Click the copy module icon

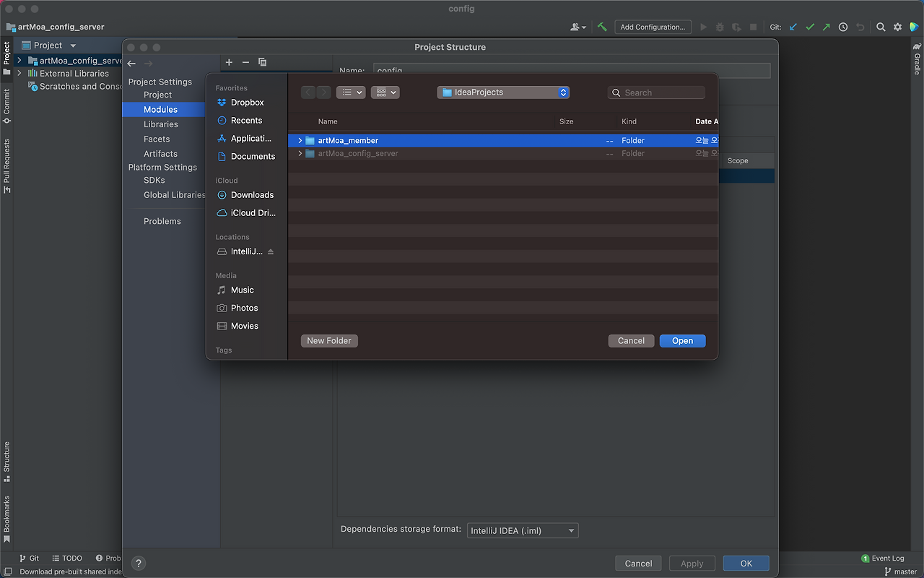(x=262, y=63)
